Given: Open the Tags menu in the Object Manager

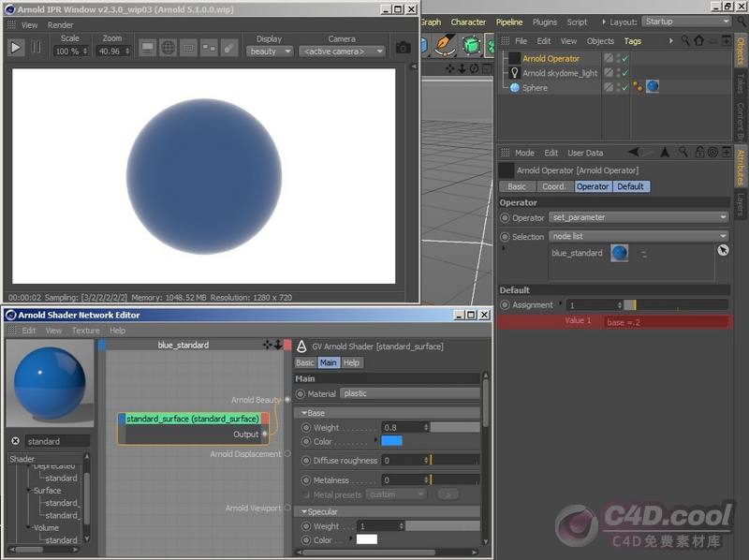Looking at the screenshot, I should pyautogui.click(x=633, y=41).
